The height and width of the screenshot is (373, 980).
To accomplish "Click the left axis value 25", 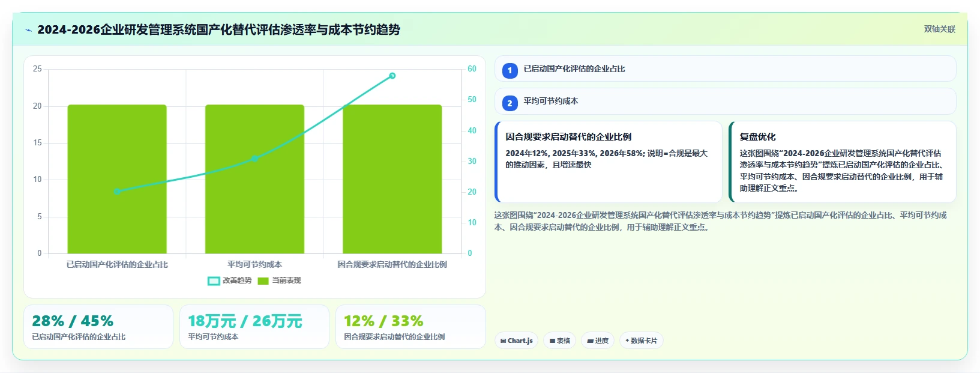I will (x=37, y=69).
